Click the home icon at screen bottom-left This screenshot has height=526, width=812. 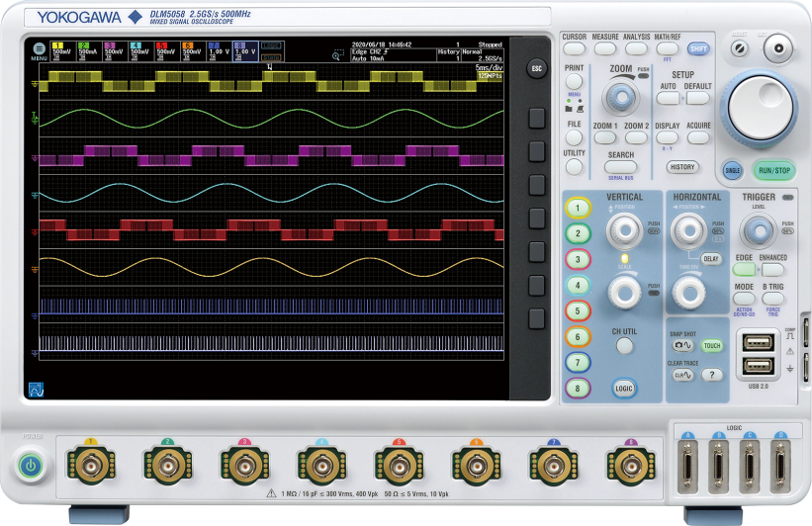pos(39,389)
